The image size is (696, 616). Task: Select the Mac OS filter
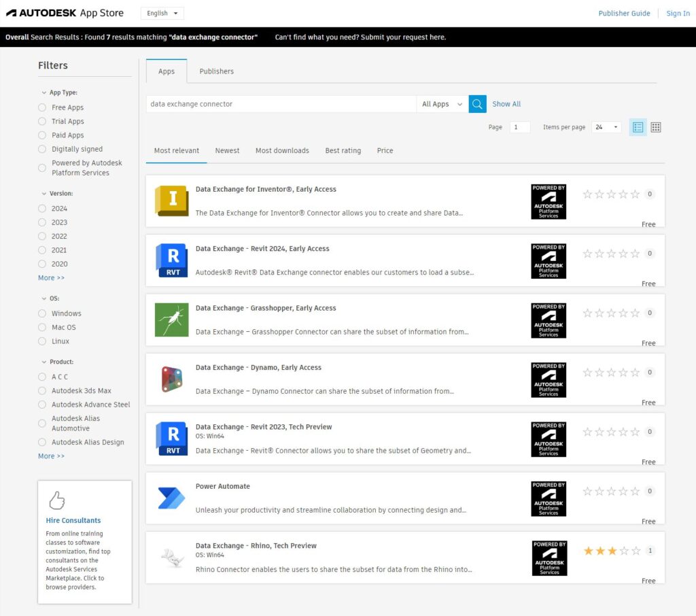click(x=42, y=327)
